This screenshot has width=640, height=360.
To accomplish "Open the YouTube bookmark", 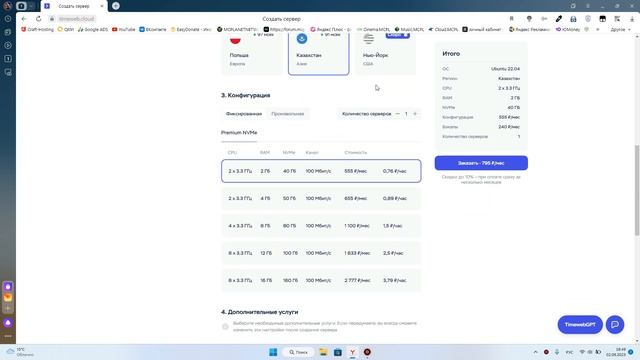I will click(x=124, y=29).
